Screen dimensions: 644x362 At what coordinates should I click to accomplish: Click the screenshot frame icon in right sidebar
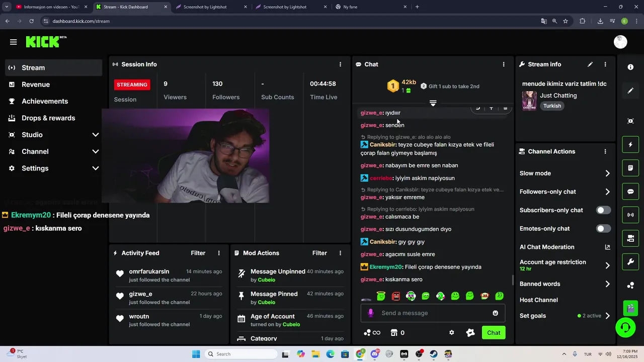[630, 121]
